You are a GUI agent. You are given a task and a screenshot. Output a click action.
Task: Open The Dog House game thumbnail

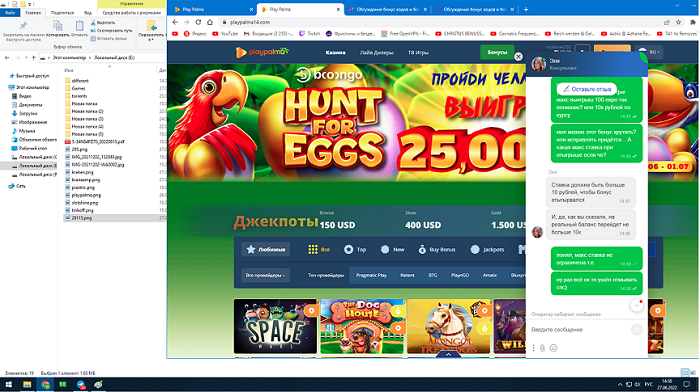(x=362, y=326)
